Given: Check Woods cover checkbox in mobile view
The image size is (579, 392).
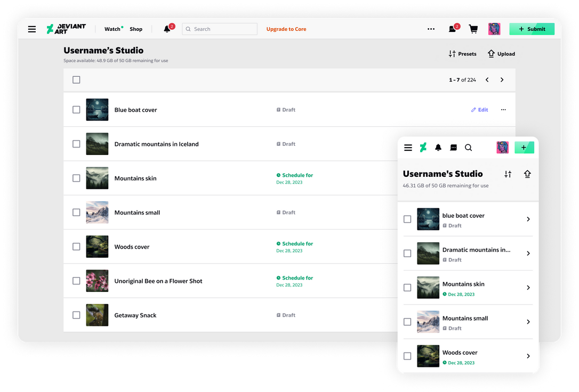Looking at the screenshot, I should pyautogui.click(x=407, y=356).
